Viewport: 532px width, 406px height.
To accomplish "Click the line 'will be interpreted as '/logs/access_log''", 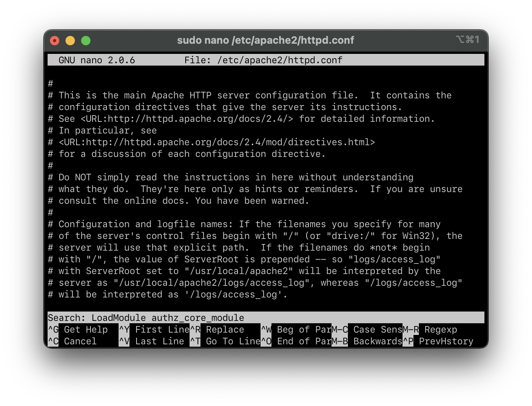I will [x=167, y=294].
